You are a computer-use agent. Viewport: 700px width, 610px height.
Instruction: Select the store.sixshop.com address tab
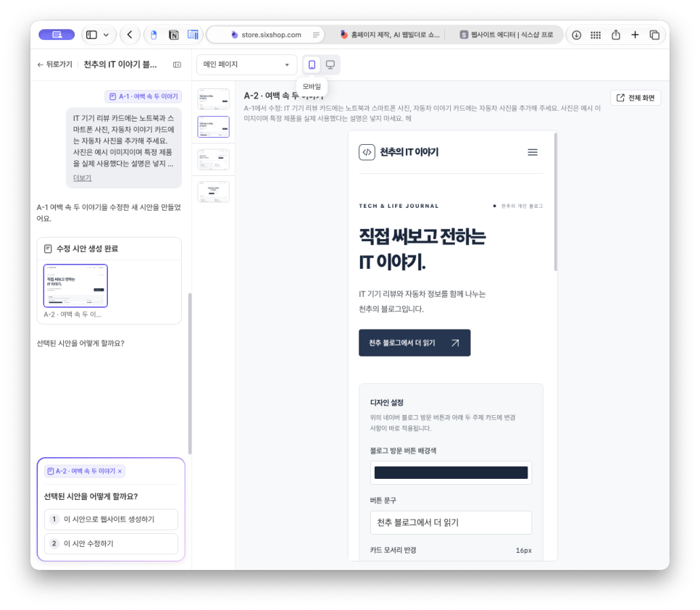click(266, 34)
